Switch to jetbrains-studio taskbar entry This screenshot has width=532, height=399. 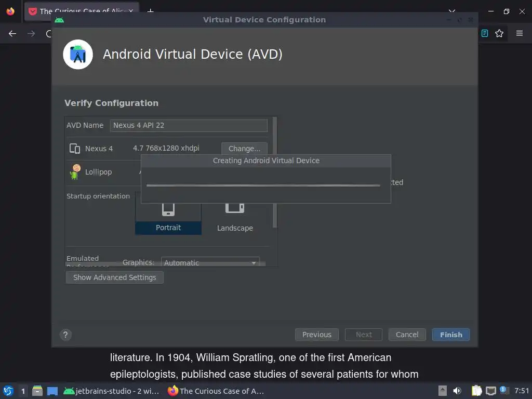tap(111, 391)
